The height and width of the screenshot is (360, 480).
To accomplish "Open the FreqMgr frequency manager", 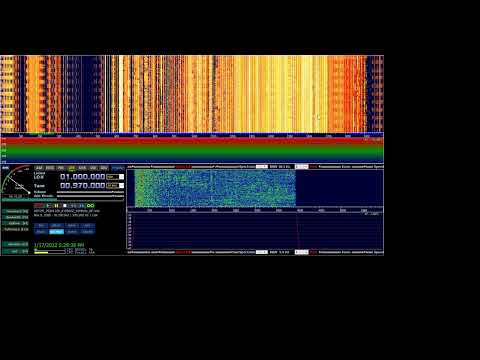I will click(118, 168).
